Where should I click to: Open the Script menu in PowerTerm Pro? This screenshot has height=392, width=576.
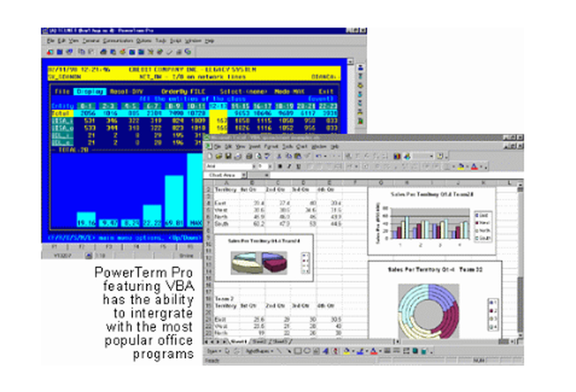tap(176, 41)
